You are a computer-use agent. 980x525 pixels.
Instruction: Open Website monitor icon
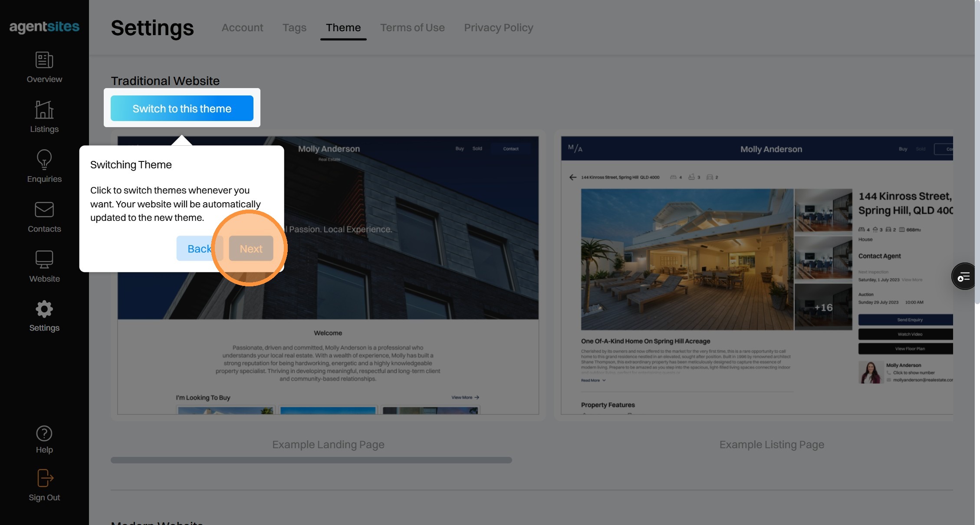click(44, 259)
